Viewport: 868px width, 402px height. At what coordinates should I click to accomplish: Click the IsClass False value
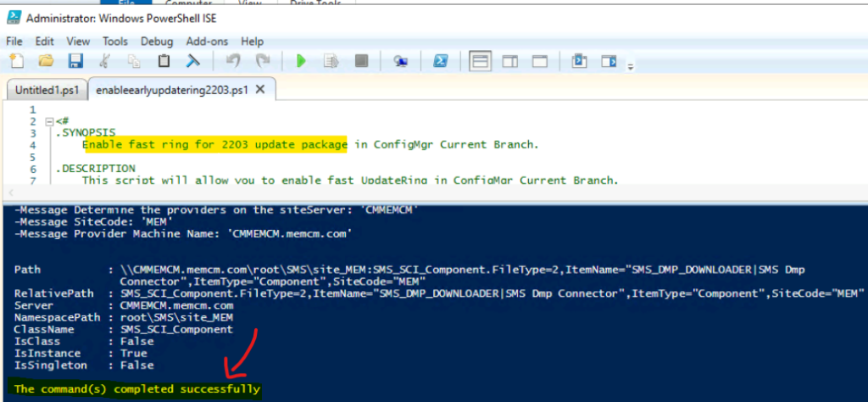click(x=137, y=341)
